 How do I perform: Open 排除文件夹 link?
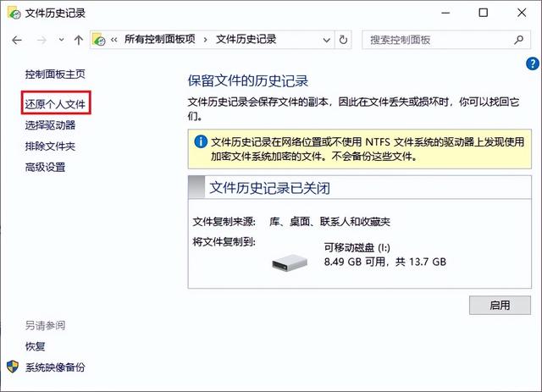(50, 146)
